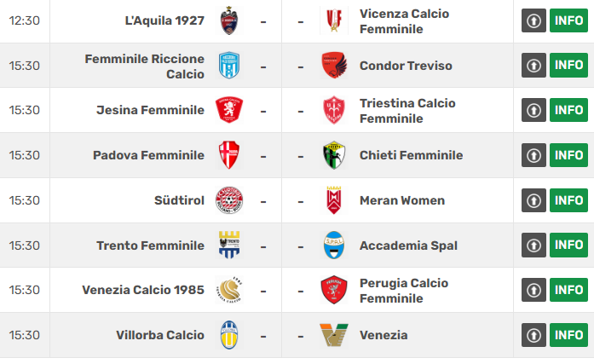
Task: Click the Südtirol round club logo
Action: (x=229, y=200)
